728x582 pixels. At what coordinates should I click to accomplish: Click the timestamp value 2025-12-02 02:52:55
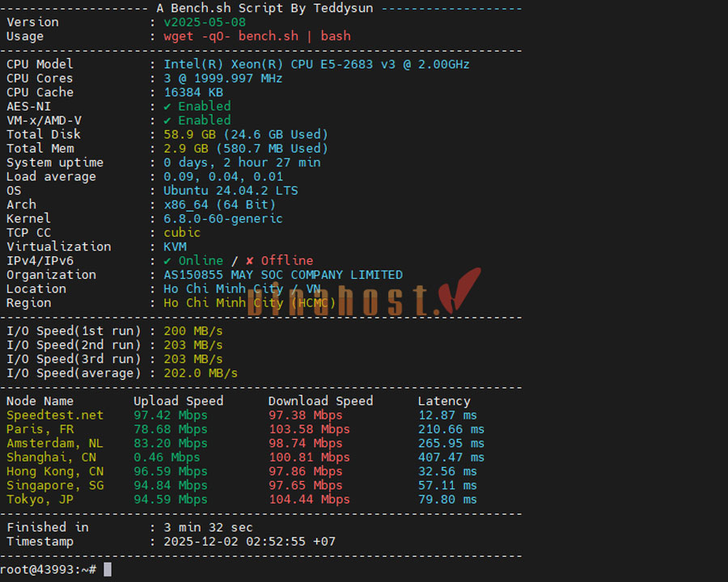(249, 542)
